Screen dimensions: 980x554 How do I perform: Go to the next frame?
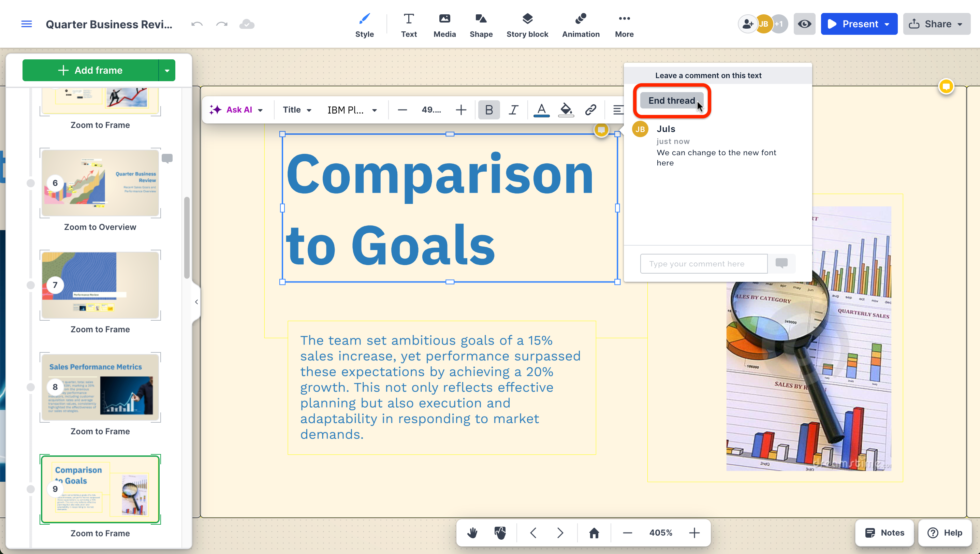coord(560,533)
